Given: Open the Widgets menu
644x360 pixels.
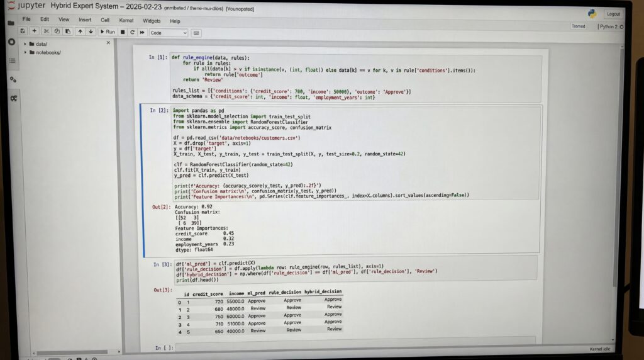Looking at the screenshot, I should [152, 21].
